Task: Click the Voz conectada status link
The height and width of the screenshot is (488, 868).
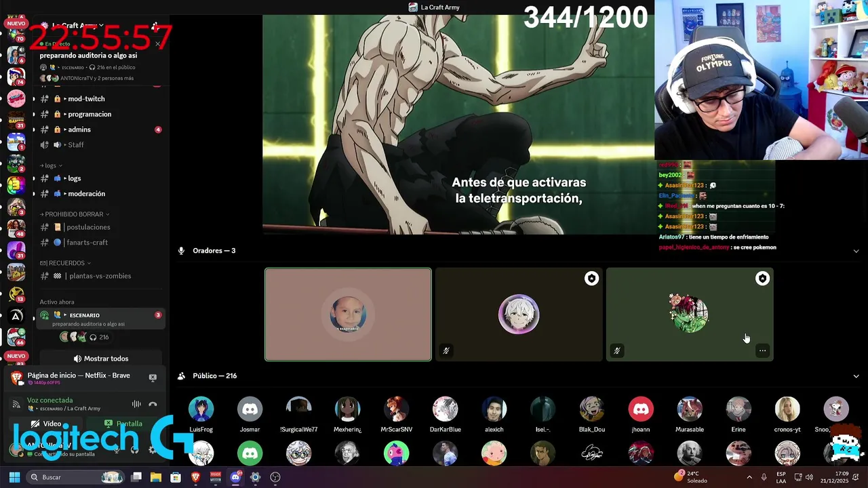Action: point(50,401)
